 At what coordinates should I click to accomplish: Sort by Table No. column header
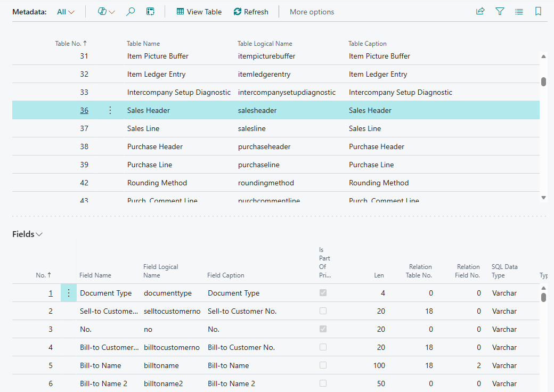click(x=71, y=44)
